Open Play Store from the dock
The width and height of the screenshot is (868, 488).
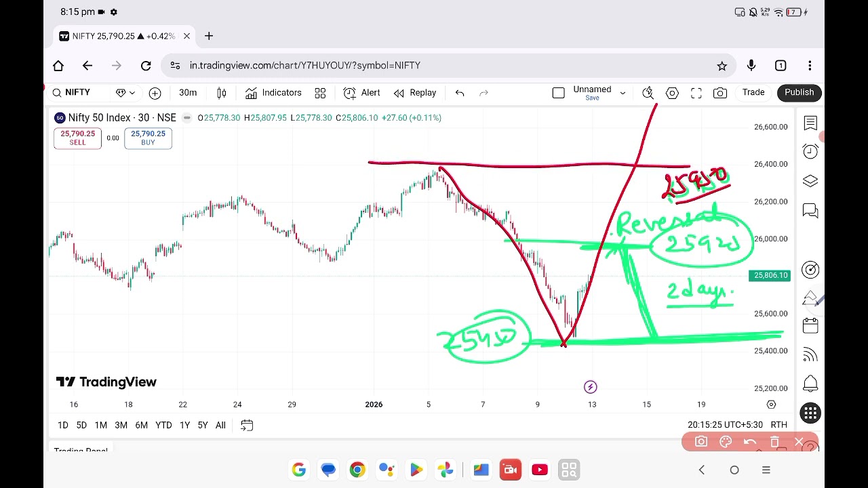click(416, 470)
